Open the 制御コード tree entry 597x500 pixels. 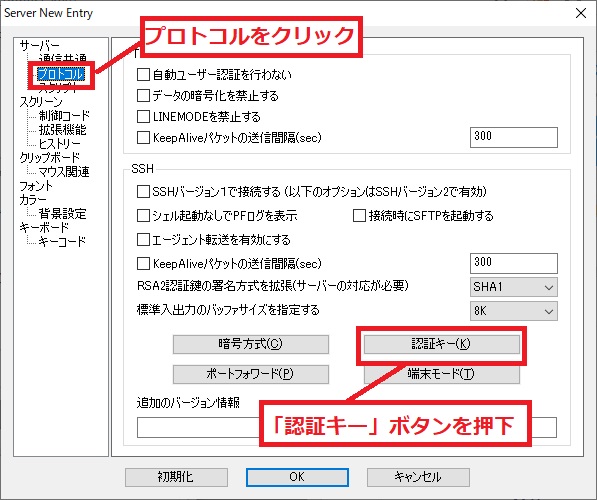64,115
